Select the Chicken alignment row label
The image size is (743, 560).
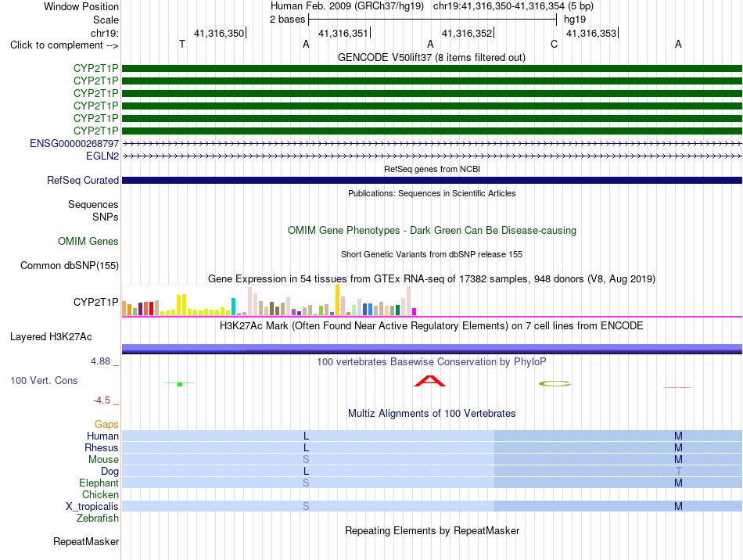click(x=100, y=494)
